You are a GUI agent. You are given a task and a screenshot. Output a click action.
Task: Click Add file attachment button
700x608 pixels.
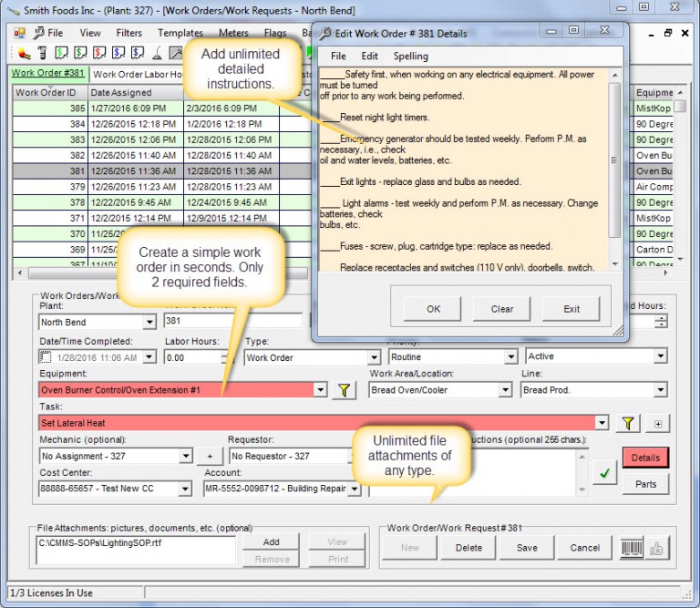click(271, 542)
